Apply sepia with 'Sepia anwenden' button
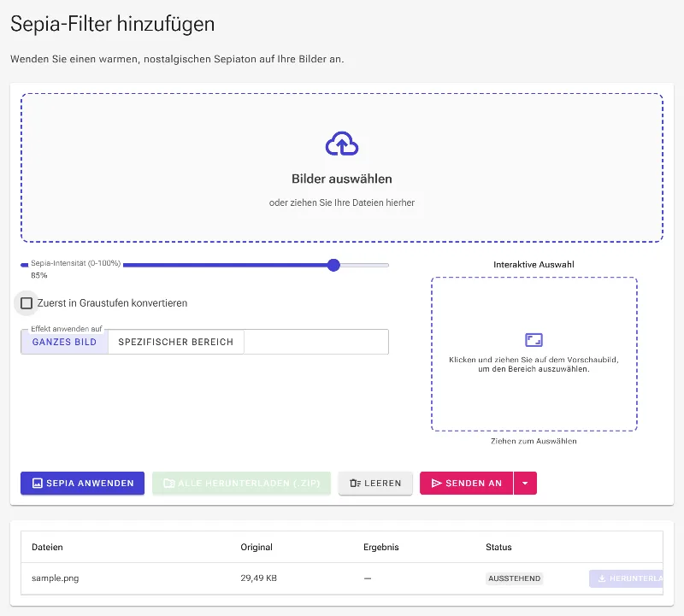This screenshot has height=616, width=684. [82, 483]
